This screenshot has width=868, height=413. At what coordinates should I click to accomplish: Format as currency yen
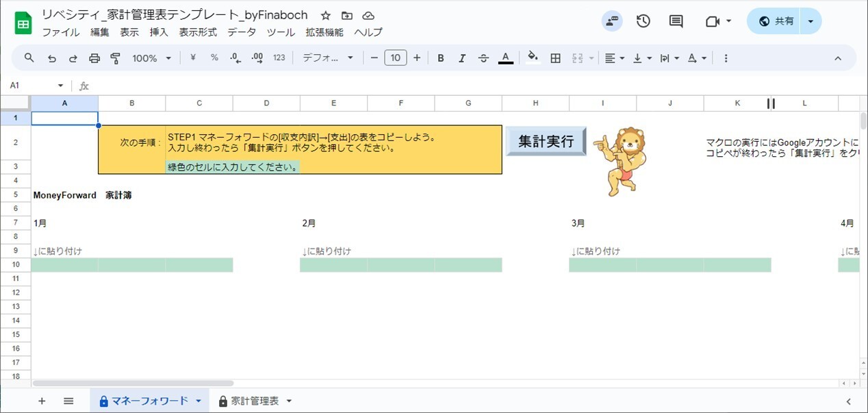pos(193,58)
